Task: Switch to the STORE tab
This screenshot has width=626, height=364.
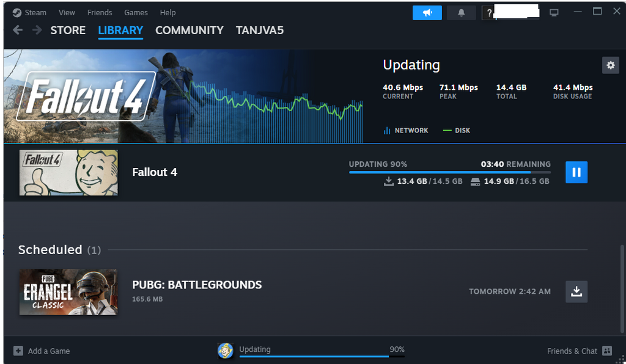Action: coord(68,31)
